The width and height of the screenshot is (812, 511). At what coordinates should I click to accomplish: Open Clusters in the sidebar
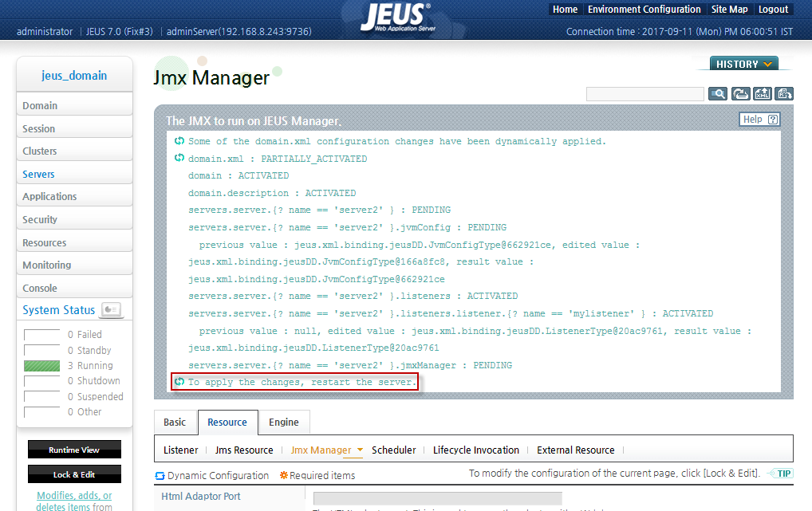[74, 151]
